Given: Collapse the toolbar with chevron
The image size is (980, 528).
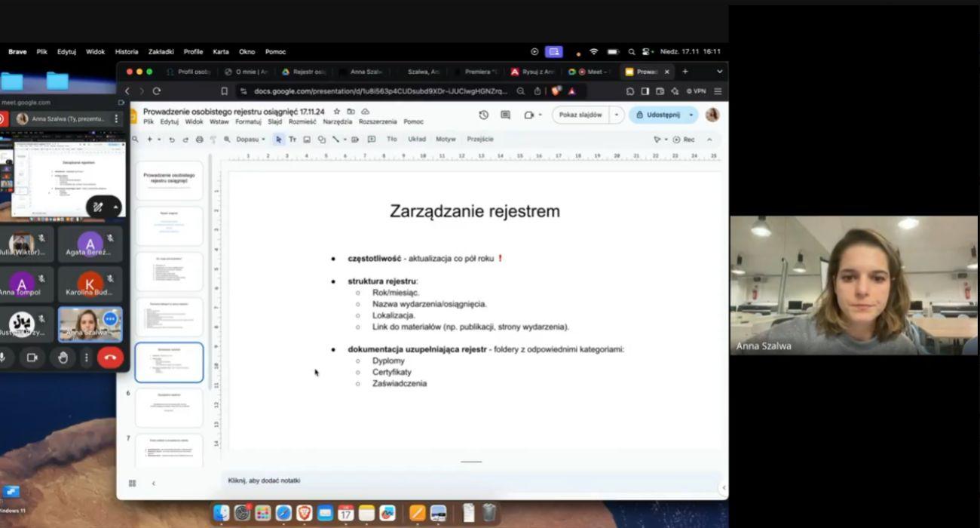Looking at the screenshot, I should click(709, 140).
